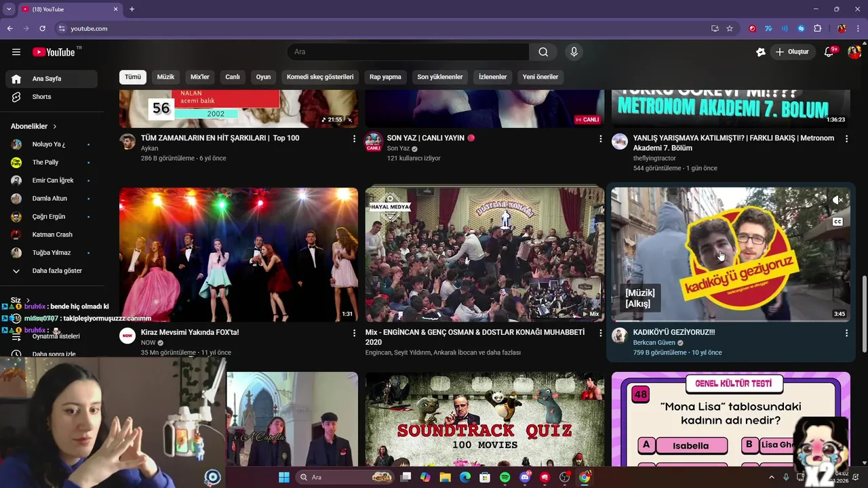The width and height of the screenshot is (868, 488).
Task: Select the Canlı filter chip
Action: pos(233,77)
